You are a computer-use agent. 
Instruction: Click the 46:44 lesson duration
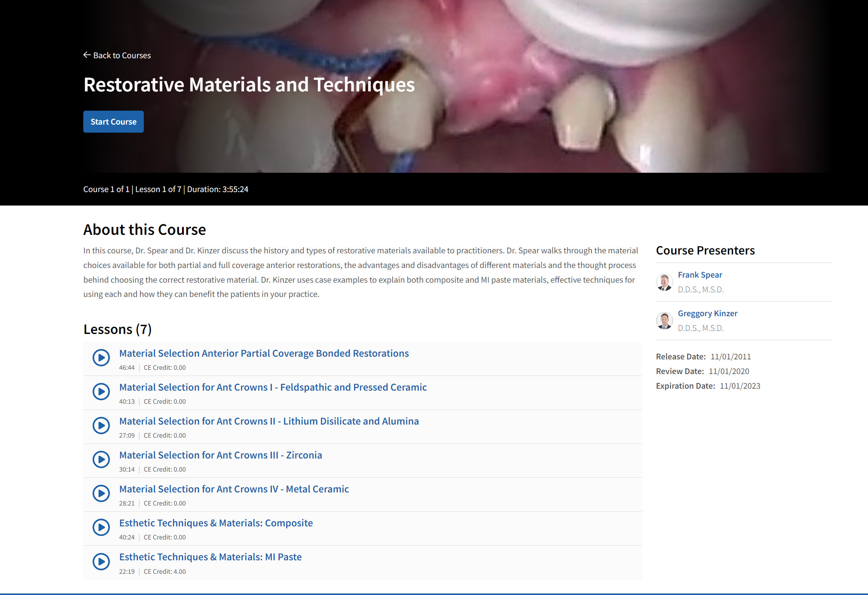(x=127, y=368)
